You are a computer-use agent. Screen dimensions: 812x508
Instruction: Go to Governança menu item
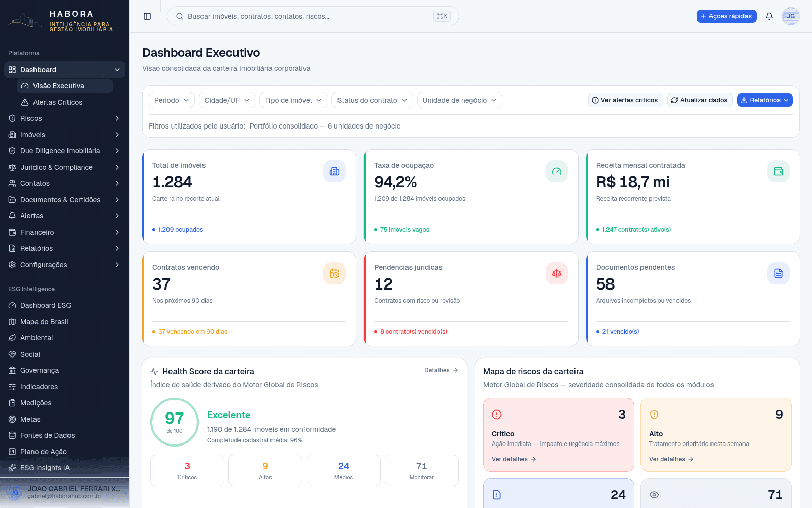pos(64,370)
